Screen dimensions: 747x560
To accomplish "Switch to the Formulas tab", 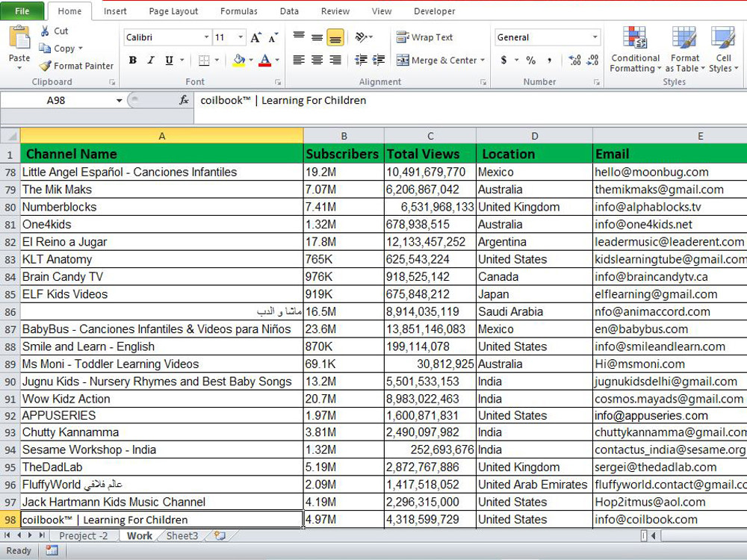I will pyautogui.click(x=239, y=11).
